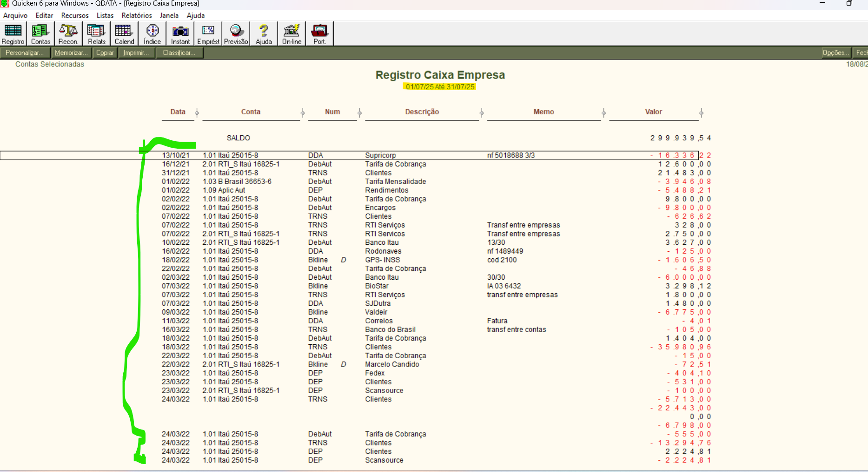Image resolution: width=868 pixels, height=472 pixels.
Task: Click the Classificar... button
Action: click(x=179, y=53)
